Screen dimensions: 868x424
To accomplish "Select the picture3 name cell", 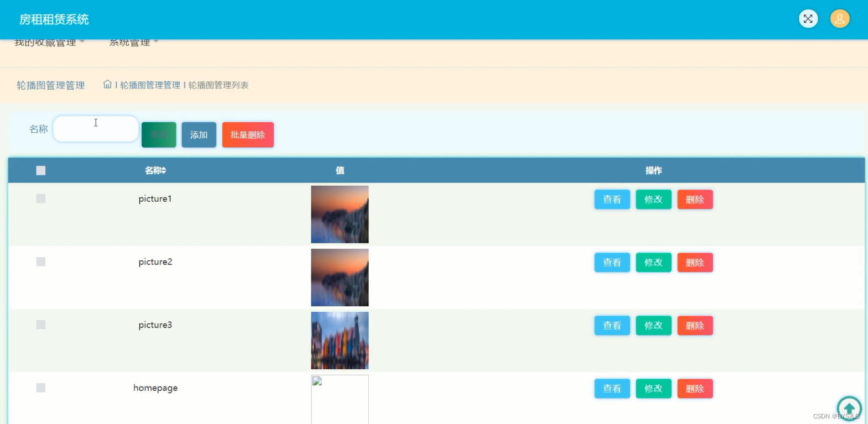I will pyautogui.click(x=155, y=325).
